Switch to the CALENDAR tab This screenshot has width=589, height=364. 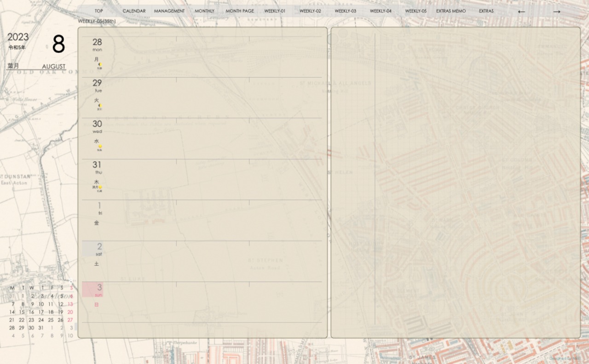(134, 11)
